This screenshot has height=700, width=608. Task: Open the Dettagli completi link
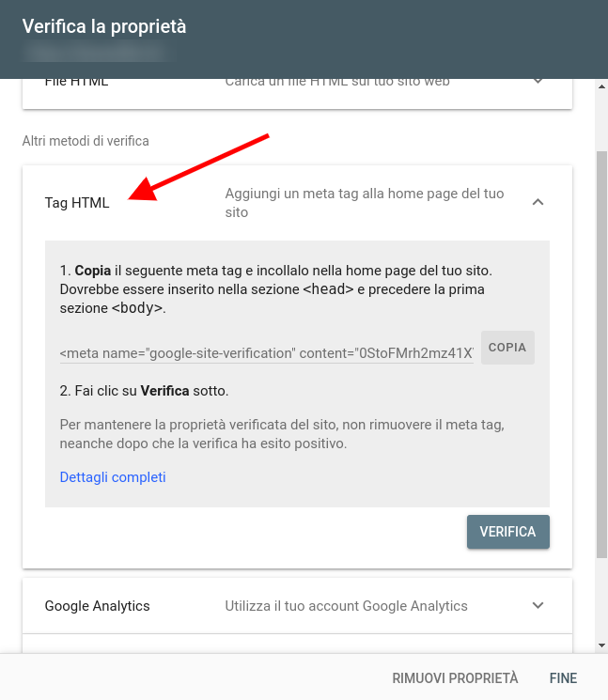[113, 477]
